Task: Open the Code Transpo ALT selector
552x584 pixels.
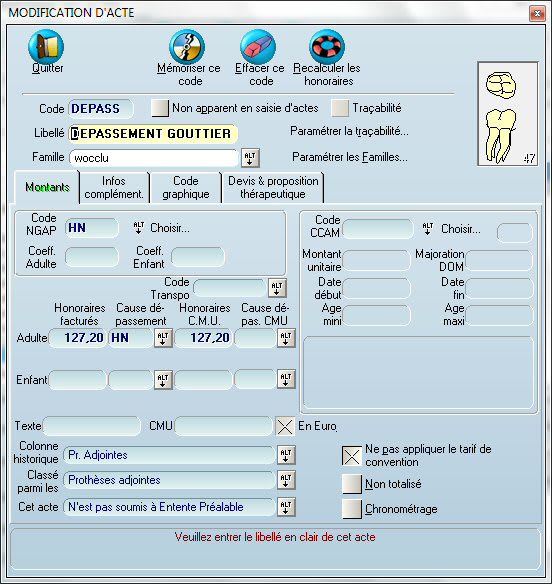Action: click(277, 288)
